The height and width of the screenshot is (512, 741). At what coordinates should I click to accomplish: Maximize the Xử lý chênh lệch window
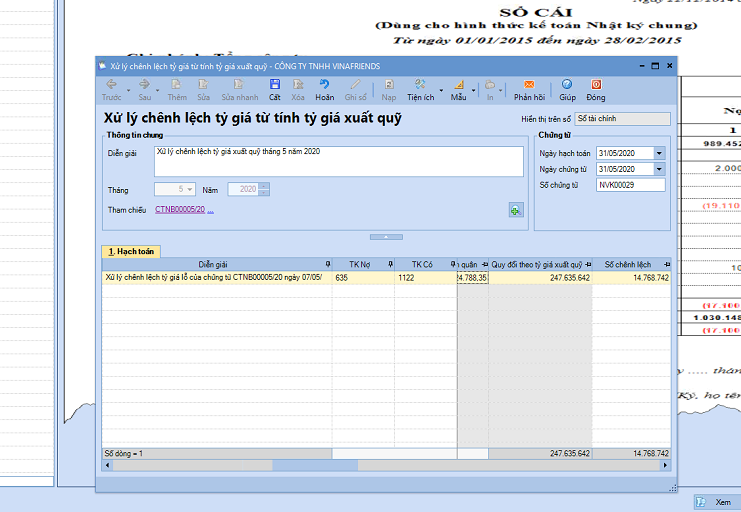pos(655,66)
